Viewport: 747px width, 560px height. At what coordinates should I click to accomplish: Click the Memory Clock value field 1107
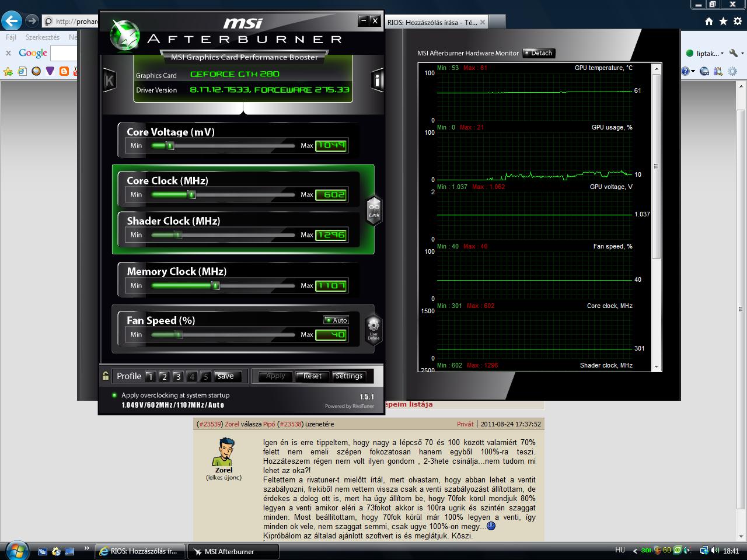pyautogui.click(x=331, y=285)
